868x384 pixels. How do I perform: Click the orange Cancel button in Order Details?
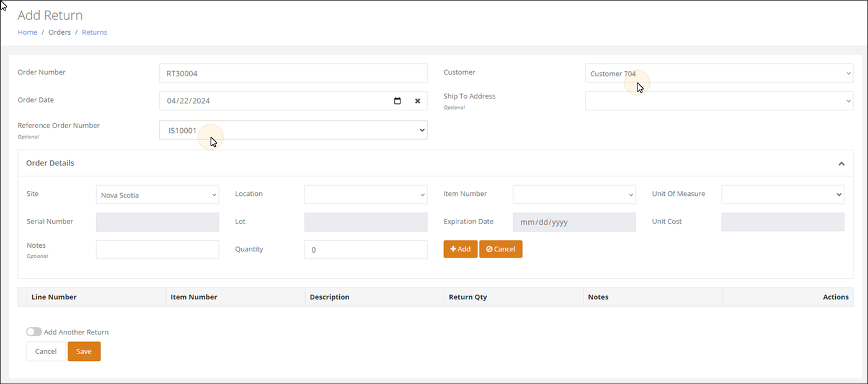pyautogui.click(x=501, y=249)
